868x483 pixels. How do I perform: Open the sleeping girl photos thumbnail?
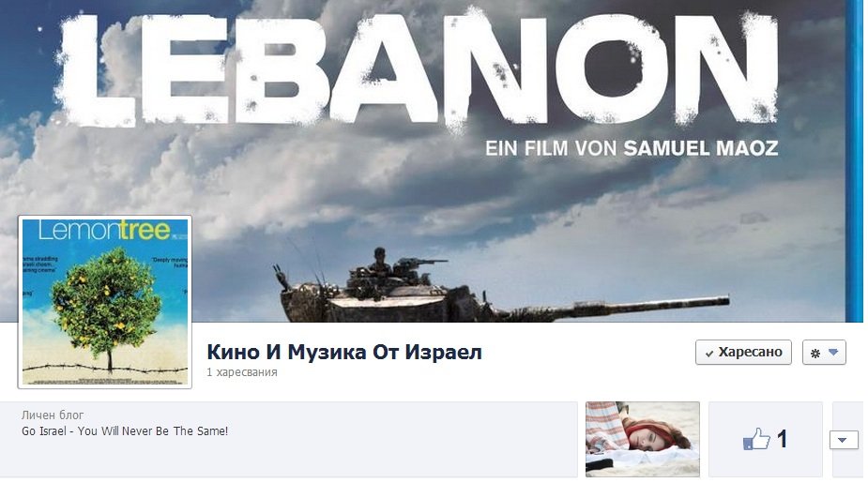tap(643, 439)
